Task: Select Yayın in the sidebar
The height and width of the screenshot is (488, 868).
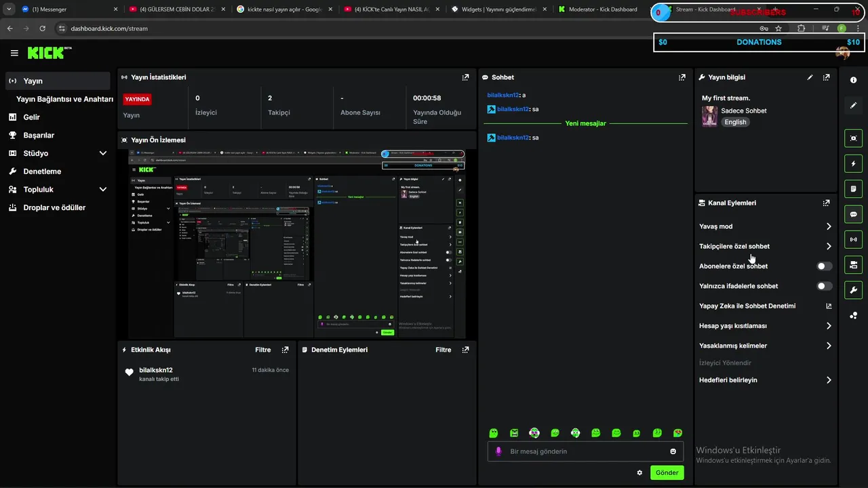Action: pos(57,81)
